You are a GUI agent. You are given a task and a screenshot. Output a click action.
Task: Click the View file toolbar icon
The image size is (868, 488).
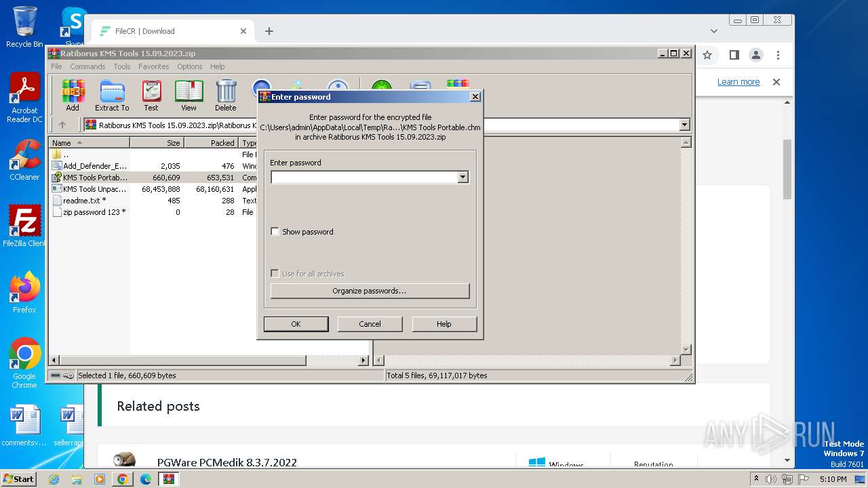[189, 96]
